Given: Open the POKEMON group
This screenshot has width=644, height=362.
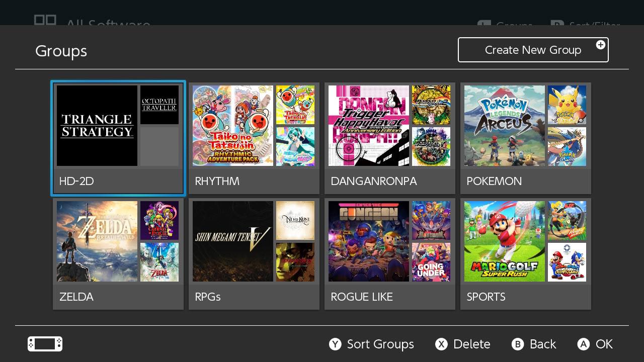Looking at the screenshot, I should pos(525,181).
